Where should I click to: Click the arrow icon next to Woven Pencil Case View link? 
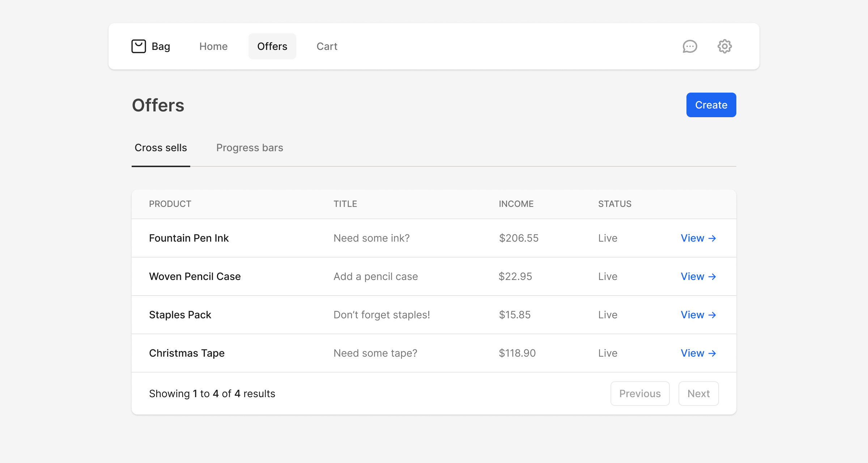(x=712, y=277)
